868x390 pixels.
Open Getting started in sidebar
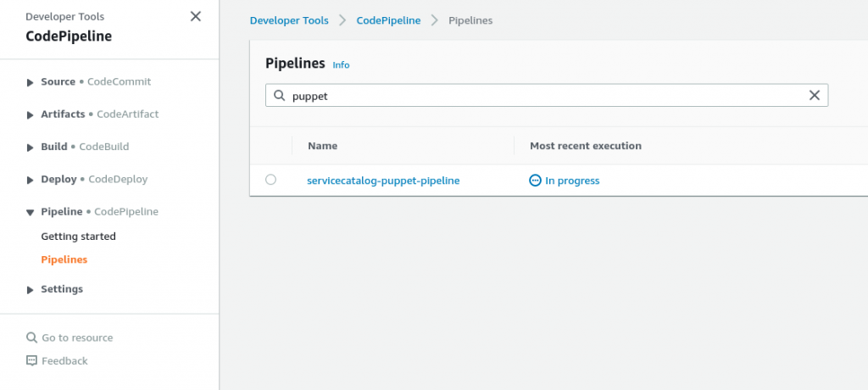78,237
